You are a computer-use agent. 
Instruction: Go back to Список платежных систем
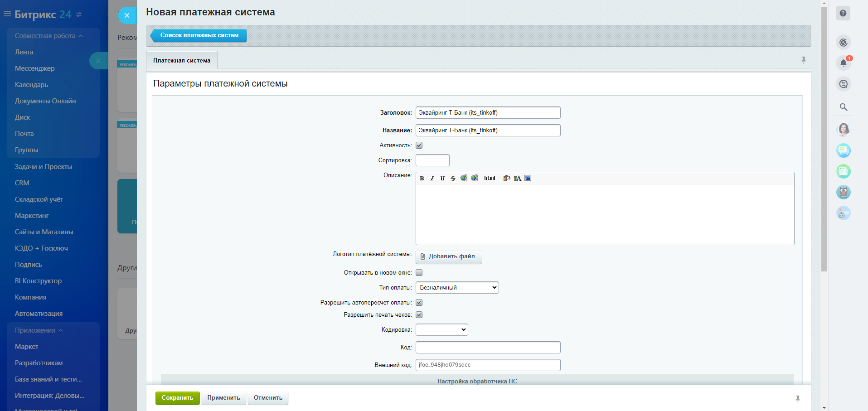tap(199, 35)
